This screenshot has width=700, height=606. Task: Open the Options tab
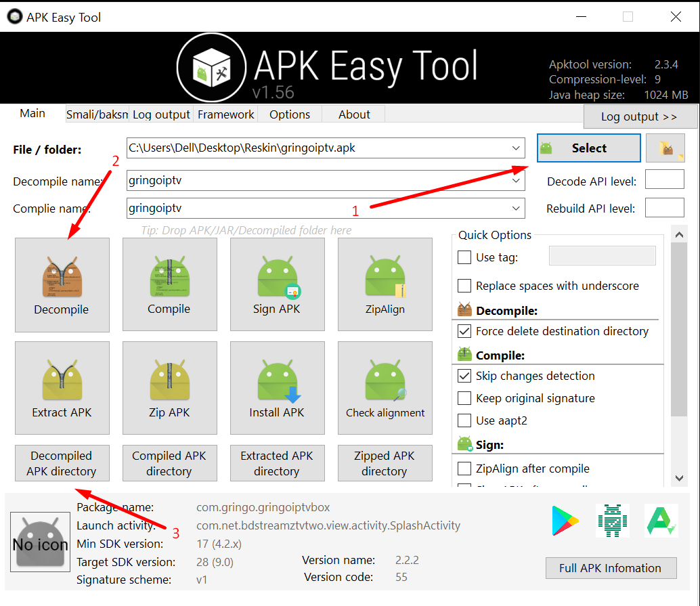coord(289,114)
